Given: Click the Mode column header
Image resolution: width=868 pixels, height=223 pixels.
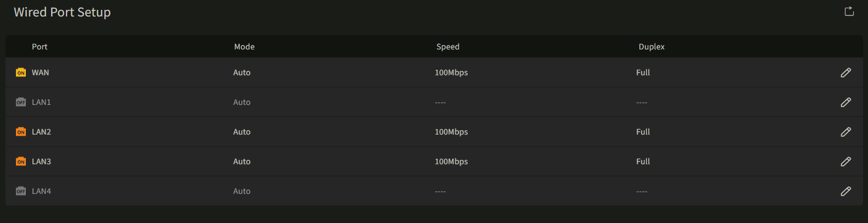Looking at the screenshot, I should click(244, 47).
